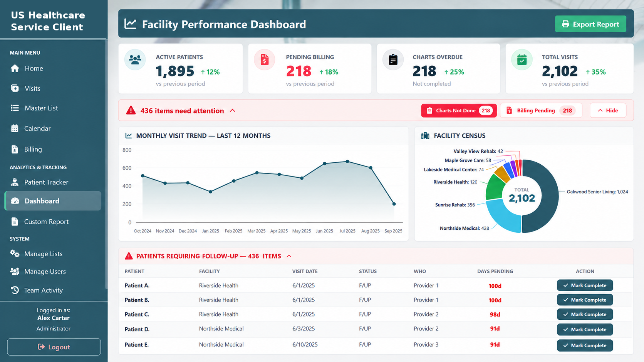Click the clipboard icon in Charts Not Done
This screenshot has width=644, height=362.
tap(429, 110)
